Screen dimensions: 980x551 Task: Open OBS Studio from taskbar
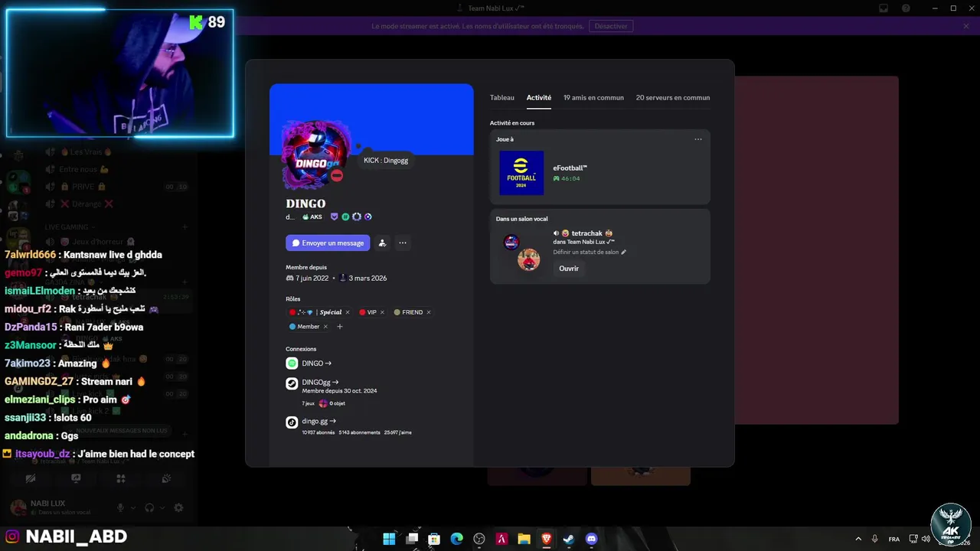[x=479, y=539]
